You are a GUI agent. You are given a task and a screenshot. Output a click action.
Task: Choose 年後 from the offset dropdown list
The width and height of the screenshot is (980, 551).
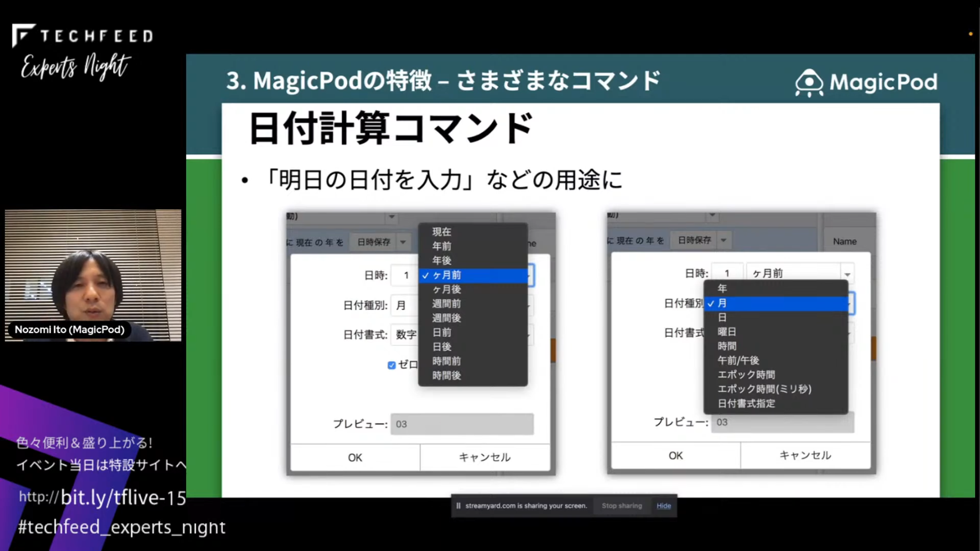coord(472,260)
